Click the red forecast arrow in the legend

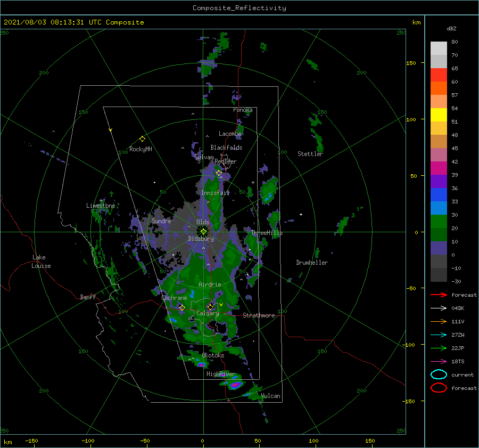tap(439, 295)
